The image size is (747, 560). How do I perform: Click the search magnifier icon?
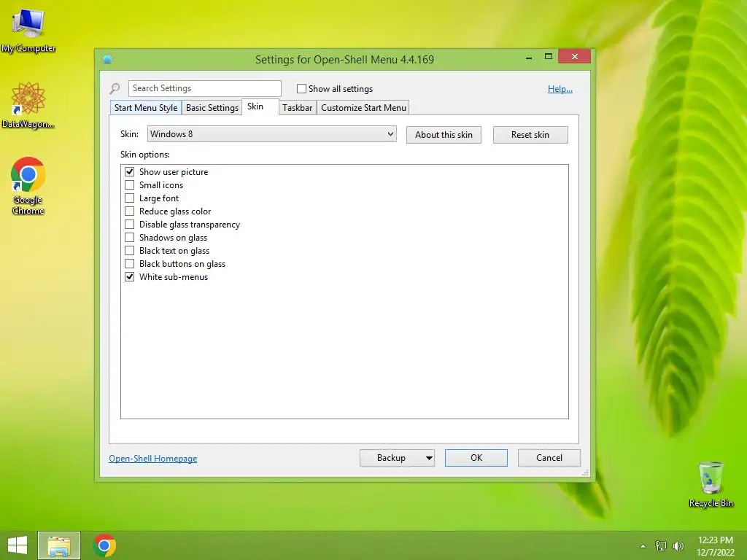click(115, 88)
